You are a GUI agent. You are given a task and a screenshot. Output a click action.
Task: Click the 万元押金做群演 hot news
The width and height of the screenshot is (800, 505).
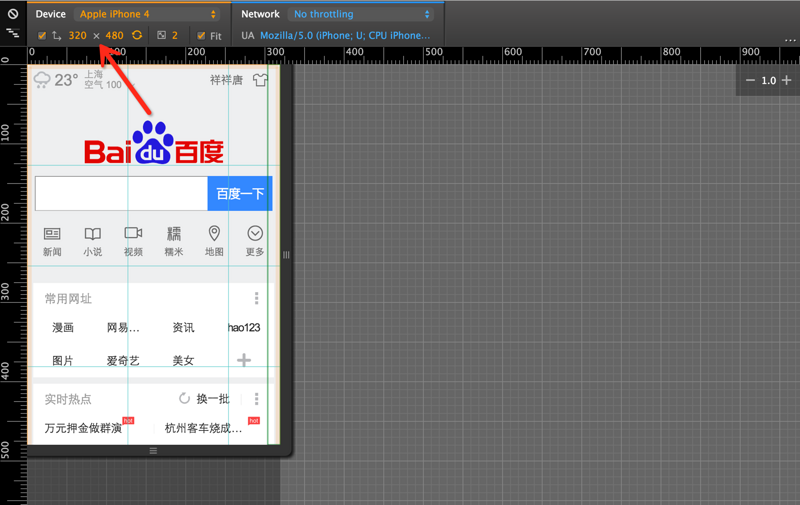tap(83, 428)
